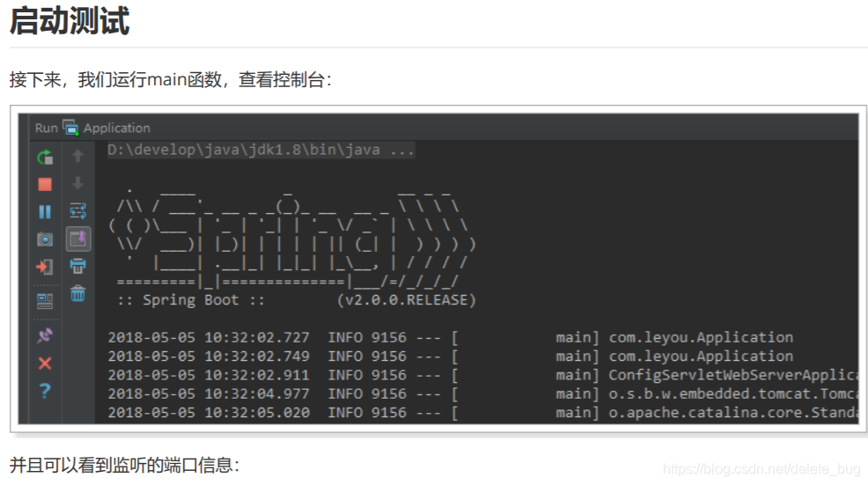868x485 pixels.
Task: Toggle soft-wrap for console output
Action: 78,211
